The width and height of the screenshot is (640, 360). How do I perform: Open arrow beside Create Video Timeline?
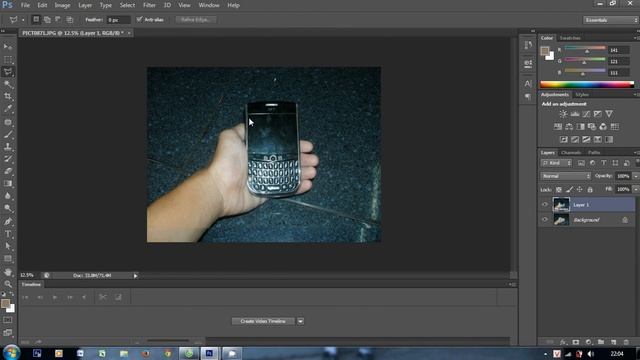[x=300, y=321]
